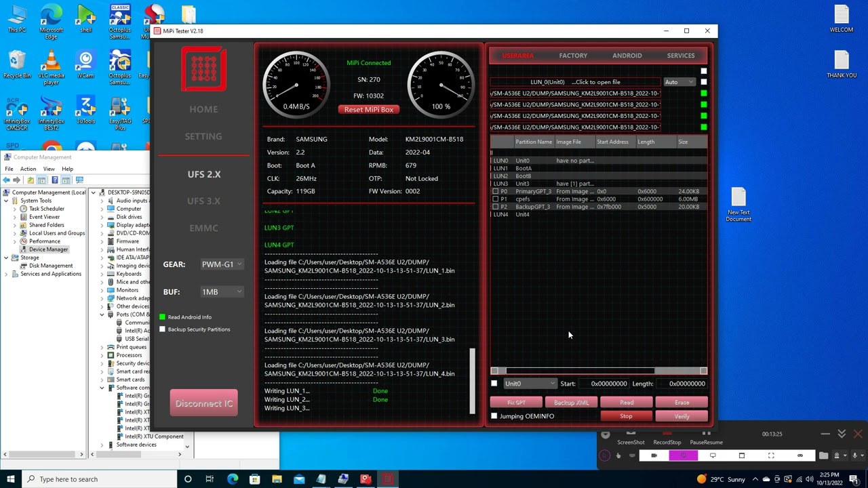This screenshot has height=488, width=868.
Task: Open 3uTools desktop shortcut
Action: click(x=85, y=110)
